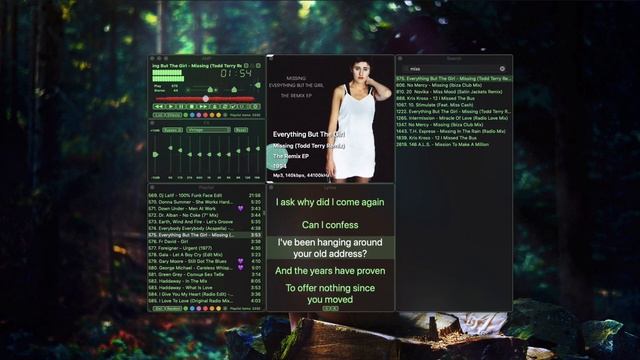Click lyric line 'And the years have proven'

point(330,271)
